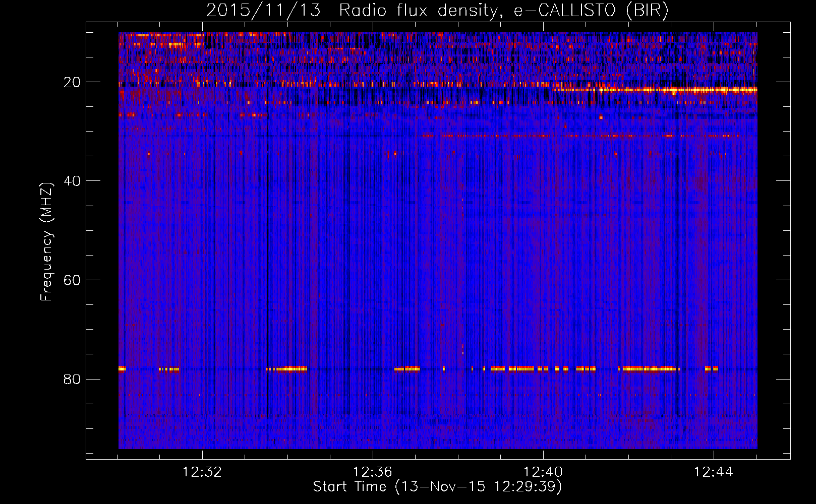
Task: Click the time tick label '12:44'
Action: 714,472
